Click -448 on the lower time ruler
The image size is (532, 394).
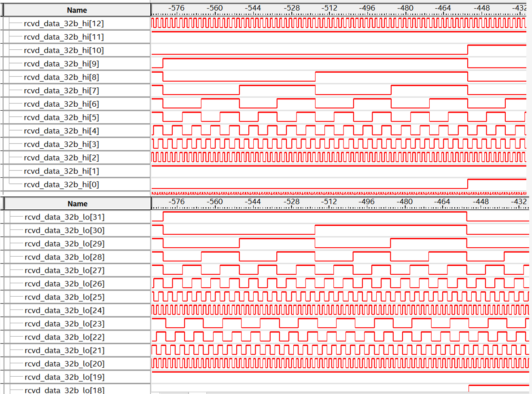[481, 201]
